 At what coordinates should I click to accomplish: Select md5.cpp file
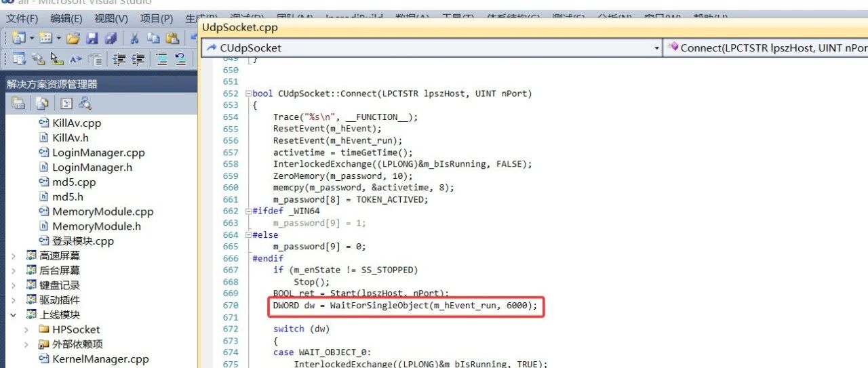point(74,182)
